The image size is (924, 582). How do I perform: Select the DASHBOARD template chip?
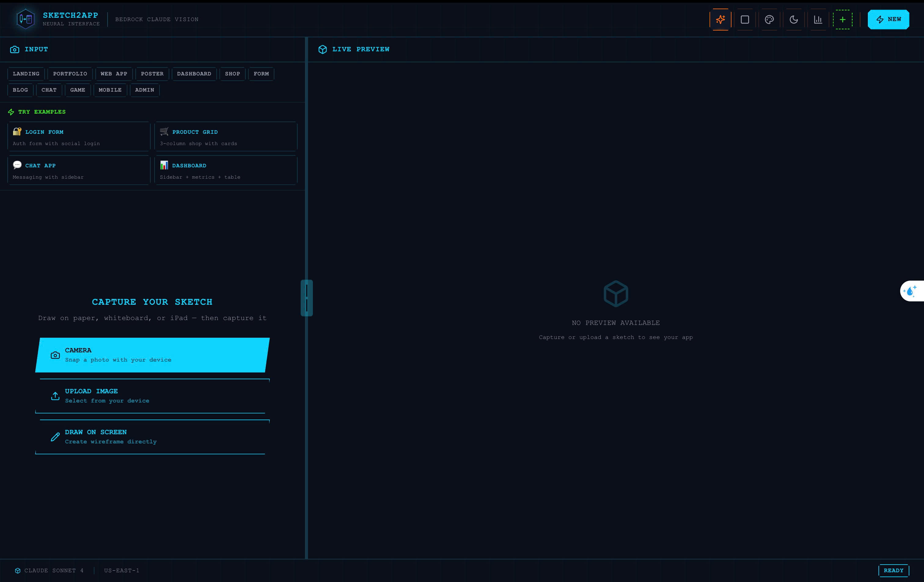(x=194, y=74)
